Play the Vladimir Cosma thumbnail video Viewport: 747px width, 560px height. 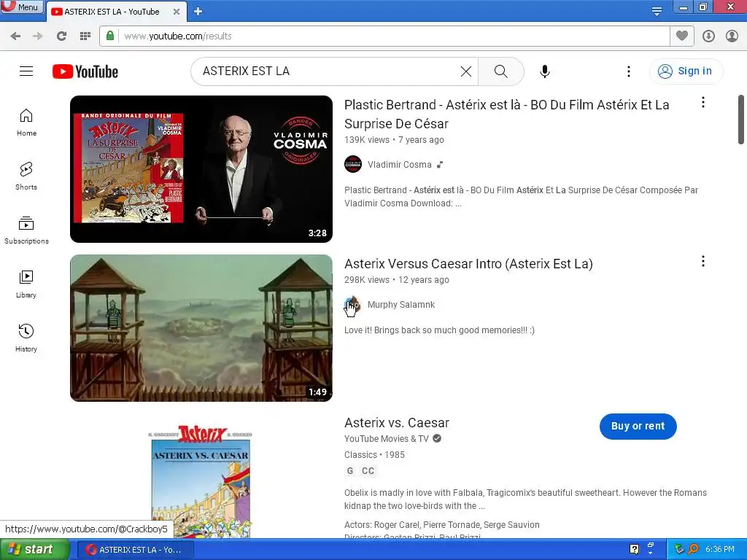click(x=201, y=169)
